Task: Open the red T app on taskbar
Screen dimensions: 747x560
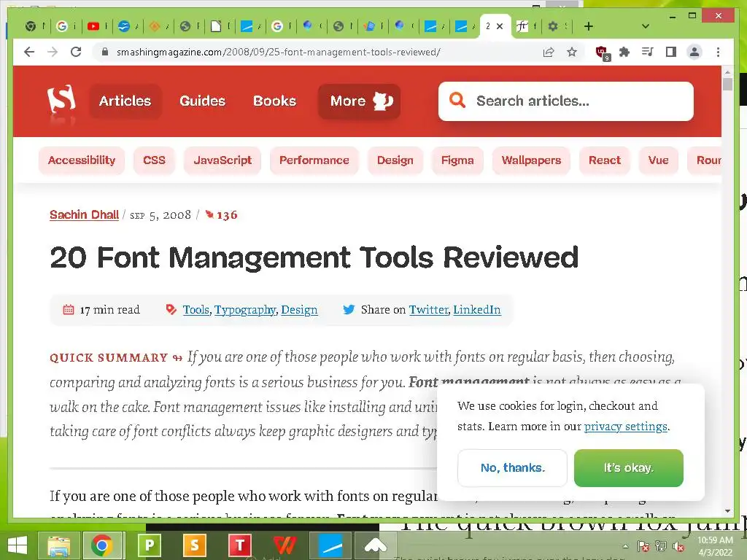Action: coord(239,545)
